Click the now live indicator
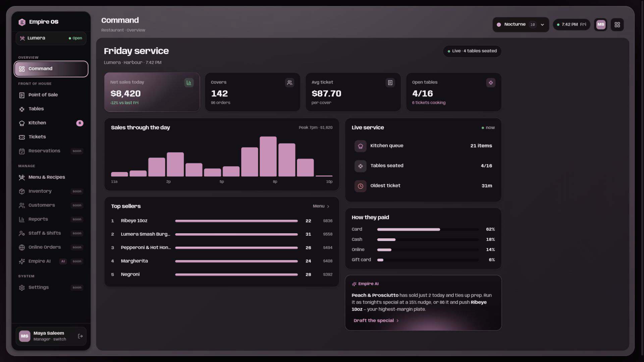Image resolution: width=644 pixels, height=362 pixels. (x=488, y=128)
